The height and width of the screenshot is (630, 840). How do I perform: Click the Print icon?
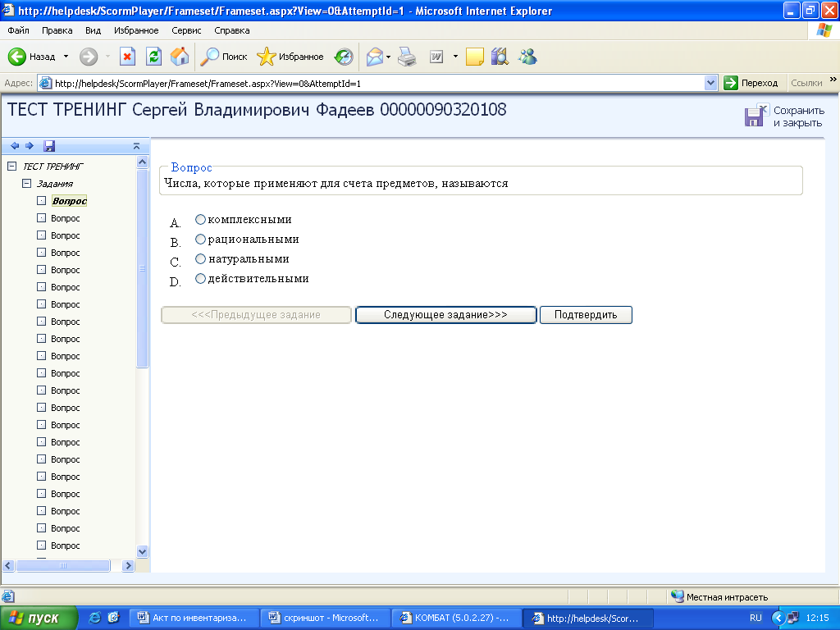[407, 57]
